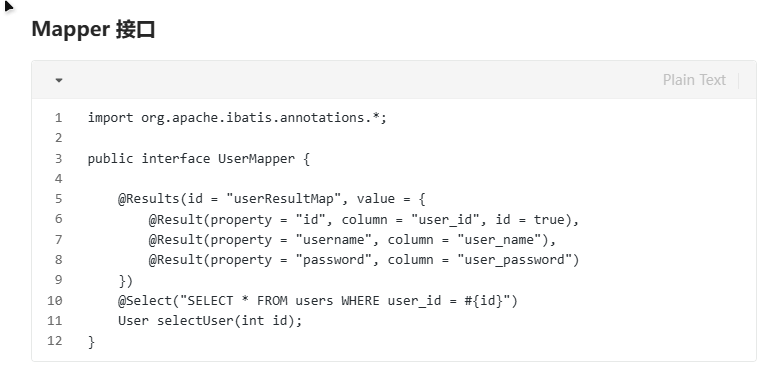The image size is (763, 383).
Task: Click the "userResultMap" string
Action: click(x=284, y=199)
